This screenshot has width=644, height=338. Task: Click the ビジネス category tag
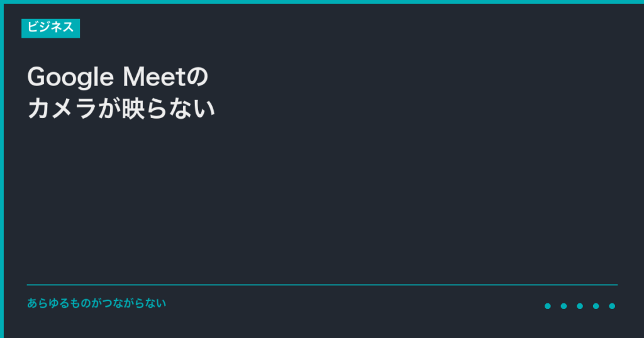[50, 28]
